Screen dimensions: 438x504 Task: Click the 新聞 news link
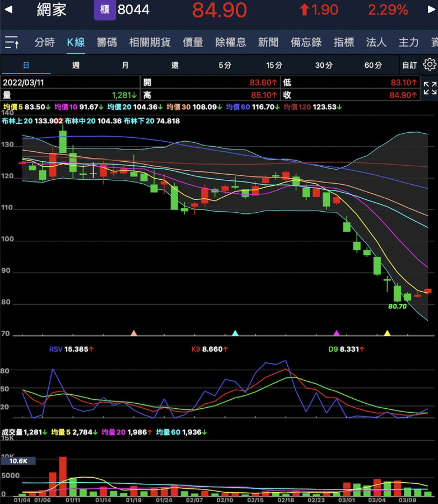pos(268,42)
